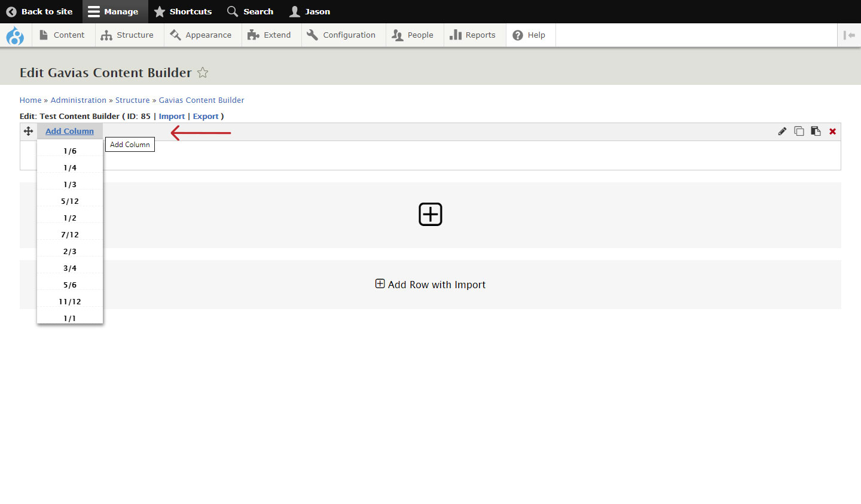This screenshot has height=504, width=861.
Task: Collapse toolbar with the orientation toggle icon
Action: [849, 35]
